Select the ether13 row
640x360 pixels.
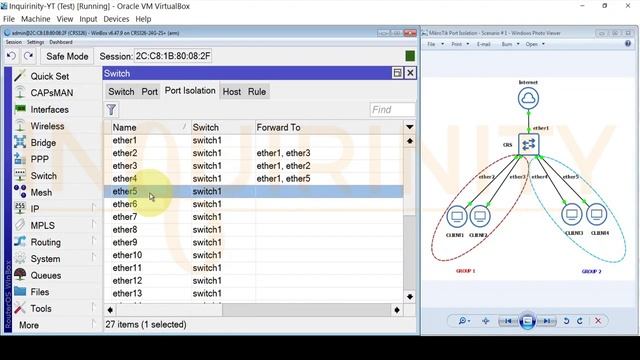(x=253, y=293)
